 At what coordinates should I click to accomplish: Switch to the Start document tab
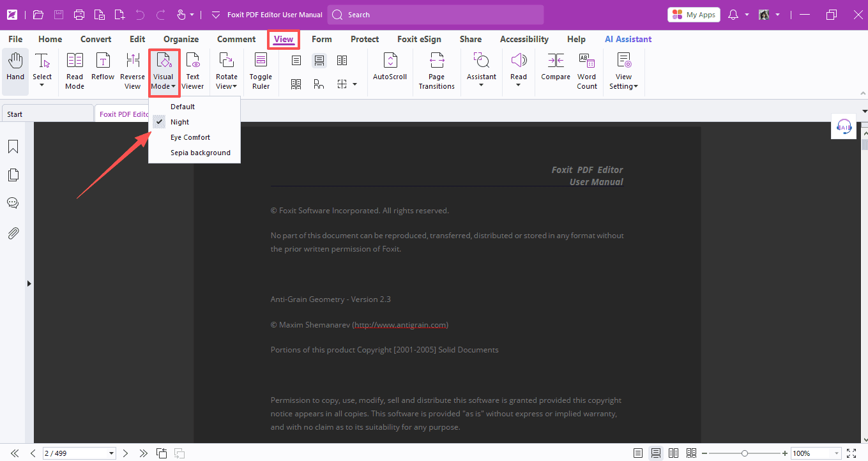coord(48,114)
